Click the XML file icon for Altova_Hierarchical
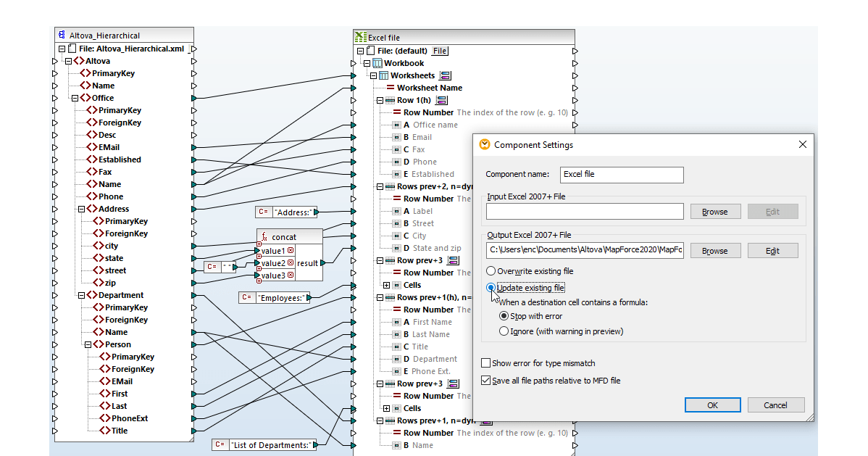 click(x=70, y=48)
